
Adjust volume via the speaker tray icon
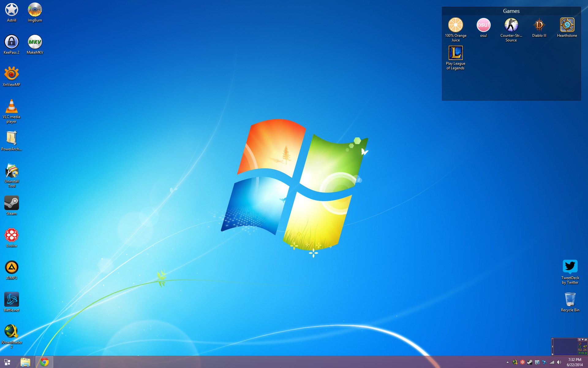559,362
